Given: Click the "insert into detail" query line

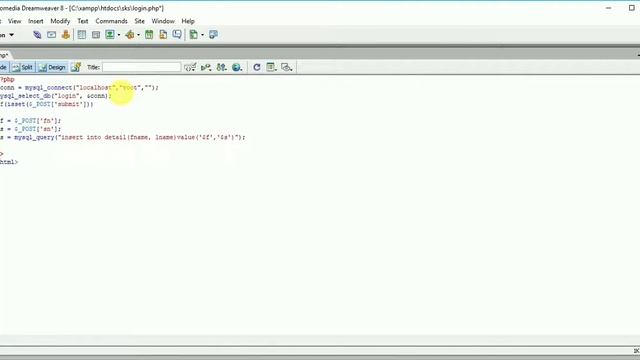Looking at the screenshot, I should [x=122, y=138].
